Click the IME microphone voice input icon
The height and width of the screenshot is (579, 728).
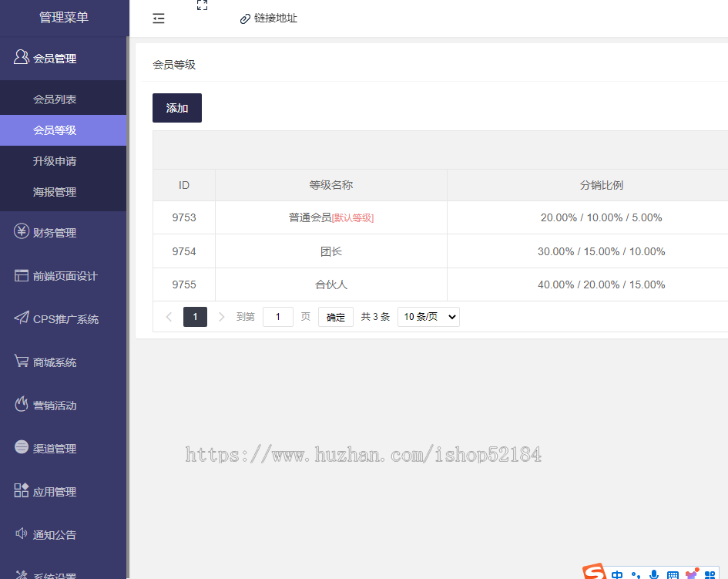(654, 575)
